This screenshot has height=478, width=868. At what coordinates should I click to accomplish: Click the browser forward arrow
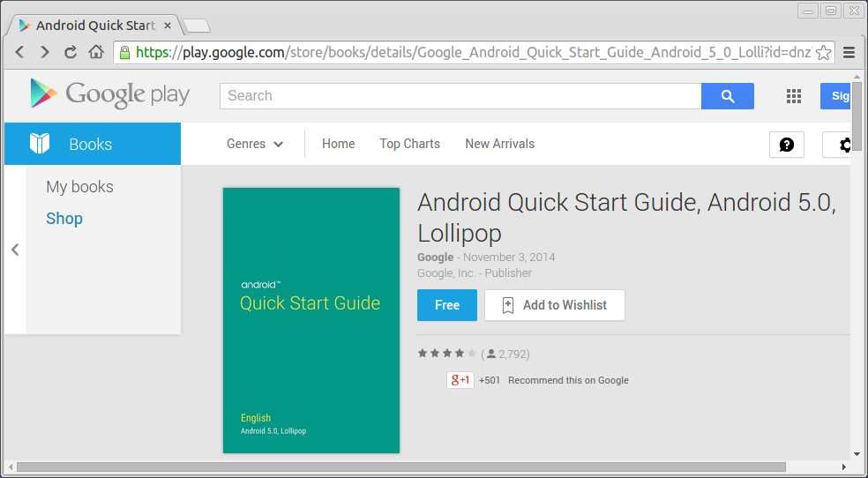(45, 52)
